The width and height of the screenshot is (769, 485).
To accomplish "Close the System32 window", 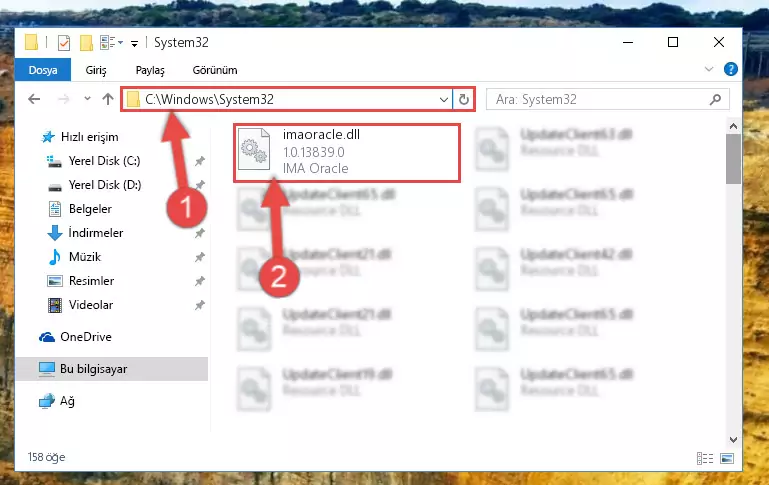I will pyautogui.click(x=718, y=43).
